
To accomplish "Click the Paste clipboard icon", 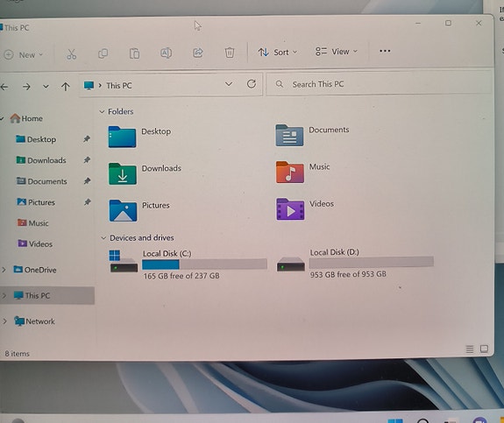I will coord(134,53).
